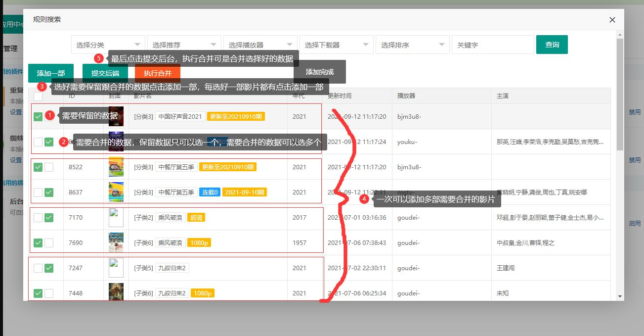This screenshot has height=336, width=644.
Task: Click the 启用 link in the background page
Action: (x=635, y=224)
